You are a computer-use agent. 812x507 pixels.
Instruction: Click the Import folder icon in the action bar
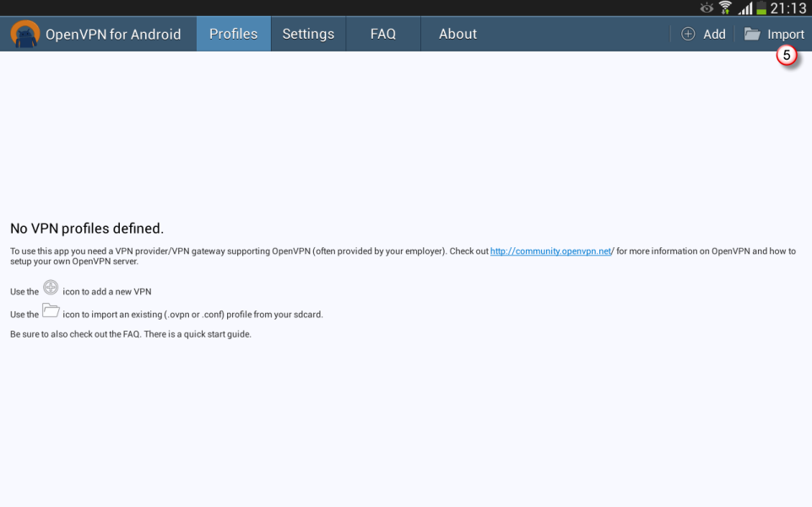752,34
